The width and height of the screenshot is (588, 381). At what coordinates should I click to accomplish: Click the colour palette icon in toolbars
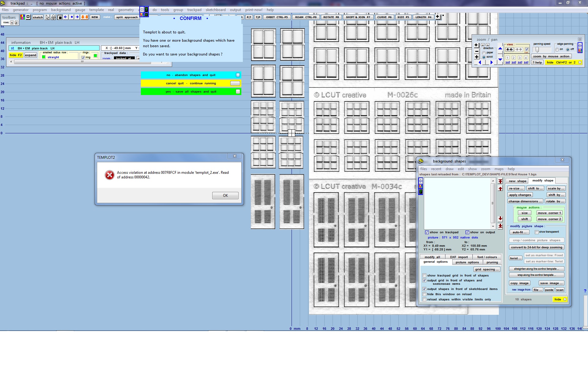(22, 17)
